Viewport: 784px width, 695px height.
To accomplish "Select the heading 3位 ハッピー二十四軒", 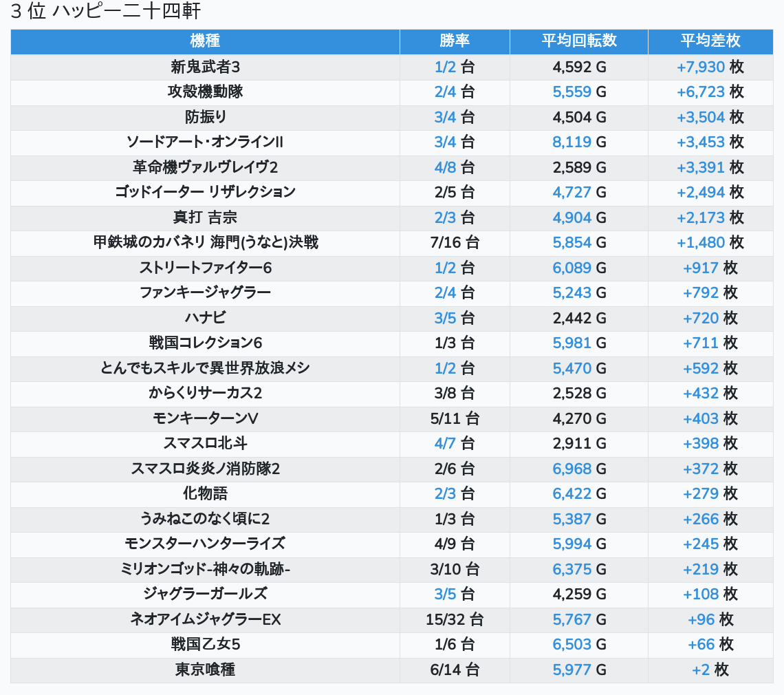I will [x=106, y=11].
